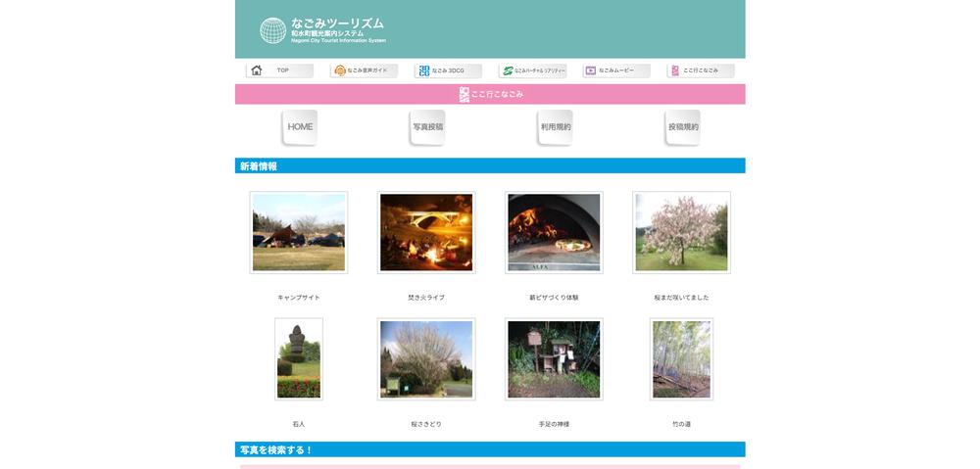
Task: Open the pink cherry tree photo
Action: pos(681,232)
